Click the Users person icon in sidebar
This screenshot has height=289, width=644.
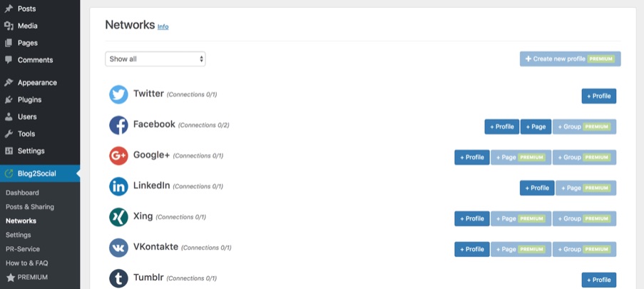(9, 117)
